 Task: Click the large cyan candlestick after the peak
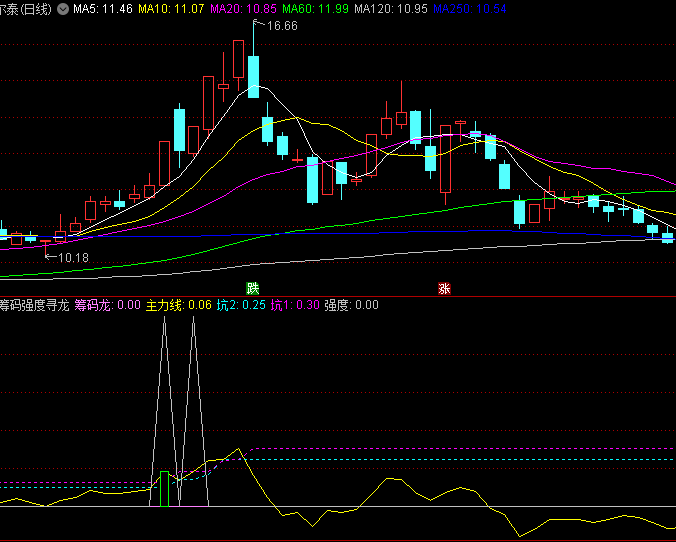tap(254, 77)
